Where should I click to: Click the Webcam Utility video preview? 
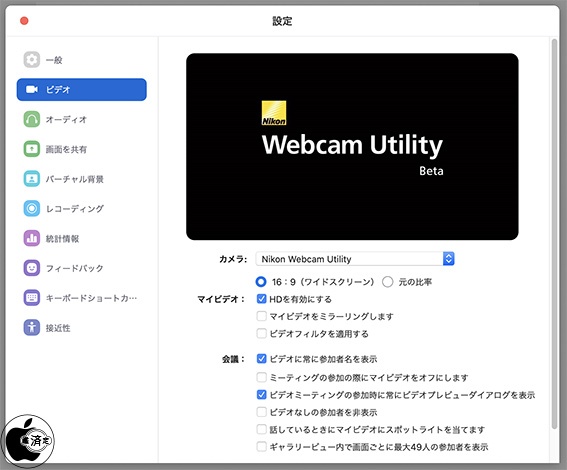click(x=352, y=146)
